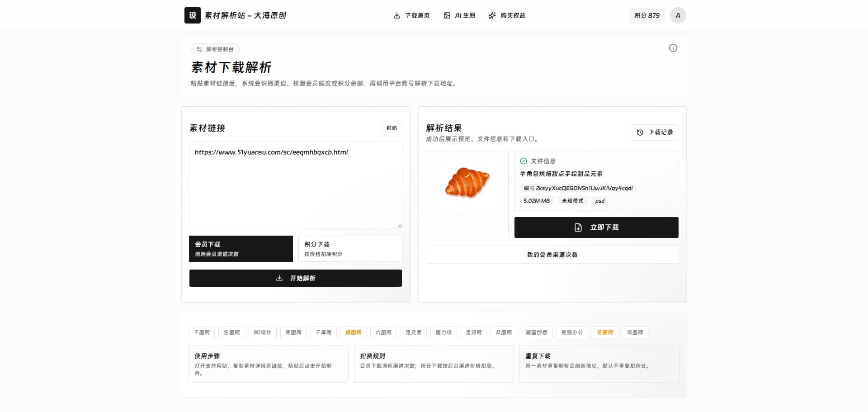This screenshot has height=412, width=868.
Task: Select the 设图网 channel tag
Action: pyautogui.click(x=635, y=332)
